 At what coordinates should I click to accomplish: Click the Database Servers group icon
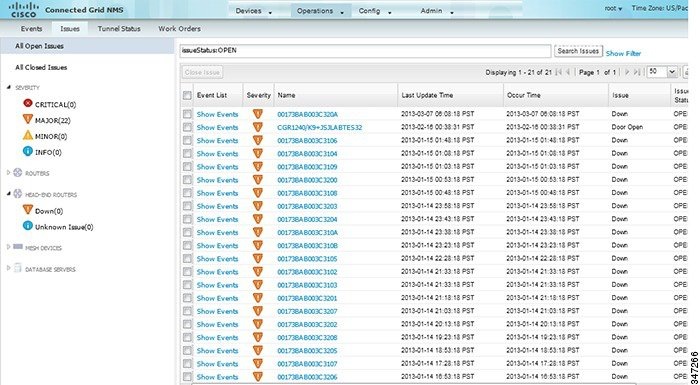tap(17, 268)
